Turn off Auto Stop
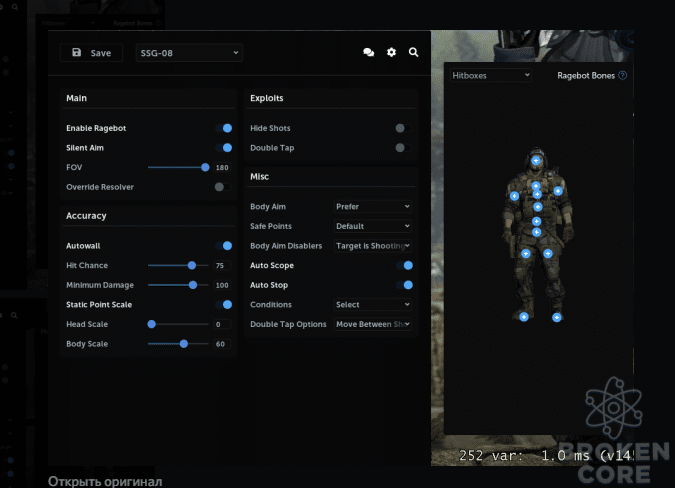This screenshot has height=488, width=675. [x=405, y=285]
